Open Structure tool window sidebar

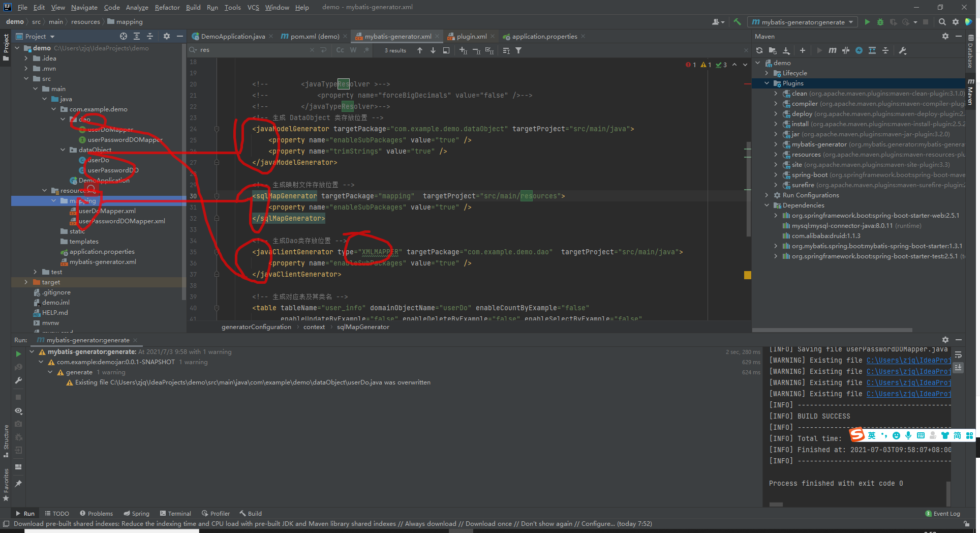pos(6,440)
